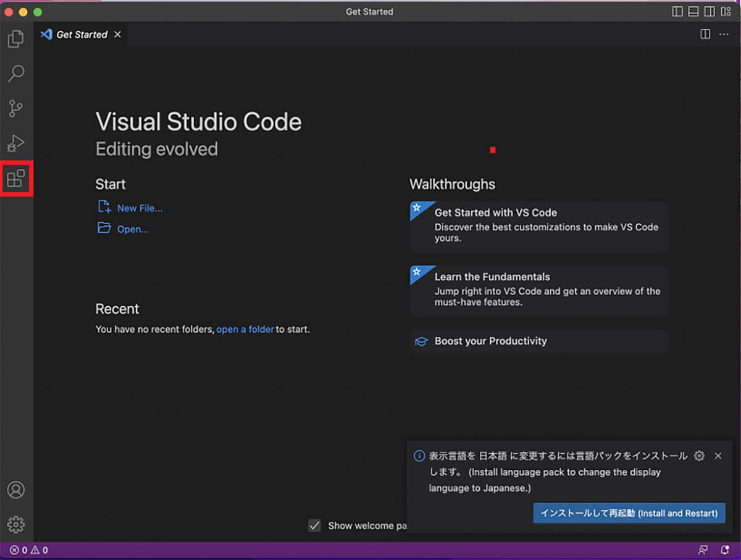This screenshot has width=741, height=560.
Task: Click the remote tunnel icon in the status bar
Action: pyautogui.click(x=703, y=548)
